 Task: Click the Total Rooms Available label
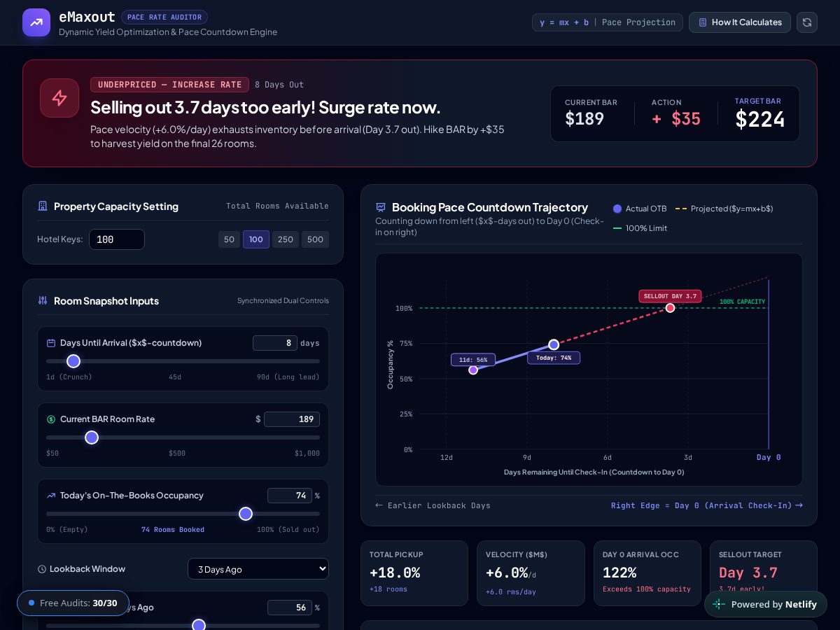[x=277, y=206]
